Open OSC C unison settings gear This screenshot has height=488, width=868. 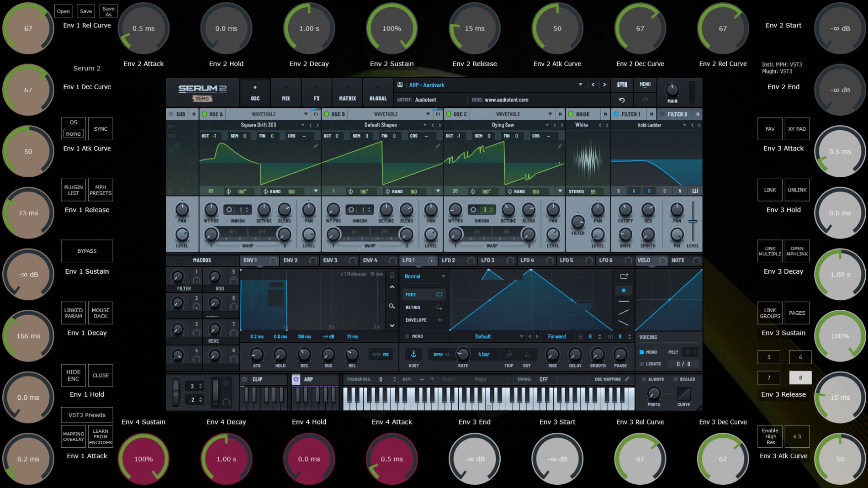click(473, 210)
